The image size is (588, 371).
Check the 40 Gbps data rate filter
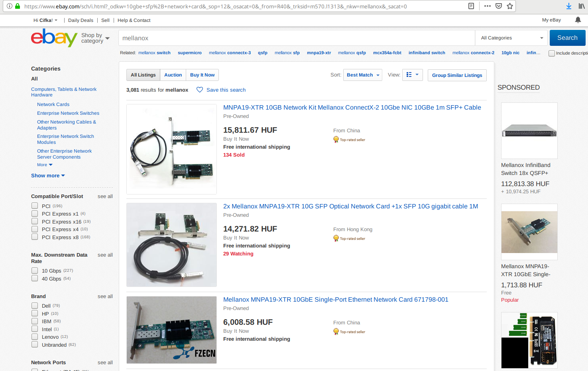(x=35, y=278)
